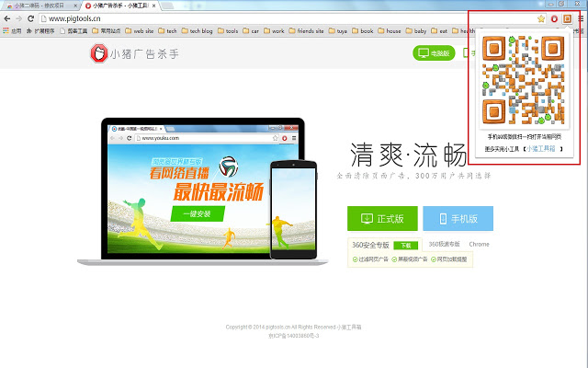The image size is (588, 368).
Task: Click the 过滤网页广告 feature text
Action: tap(370, 259)
